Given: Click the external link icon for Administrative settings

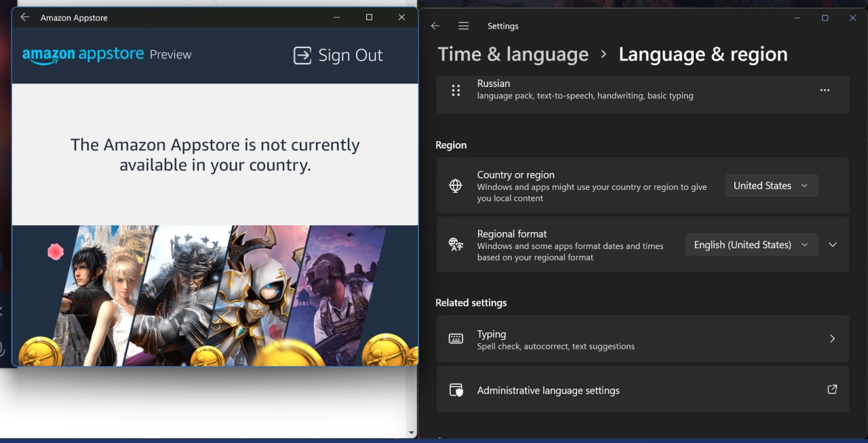Looking at the screenshot, I should (x=832, y=389).
